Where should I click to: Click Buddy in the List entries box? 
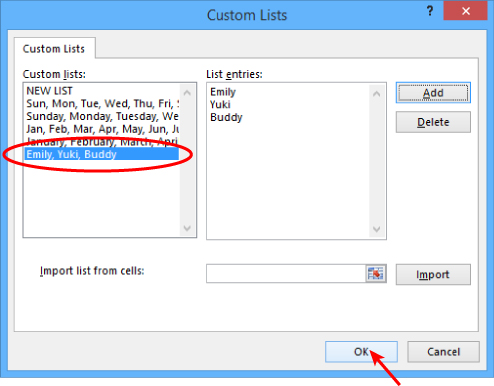pos(226,117)
